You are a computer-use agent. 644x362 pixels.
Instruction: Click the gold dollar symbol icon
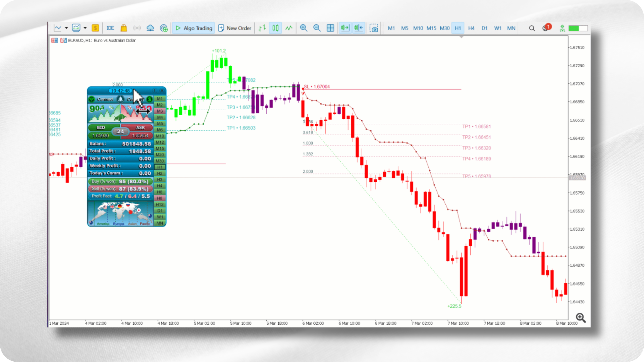[x=95, y=28]
